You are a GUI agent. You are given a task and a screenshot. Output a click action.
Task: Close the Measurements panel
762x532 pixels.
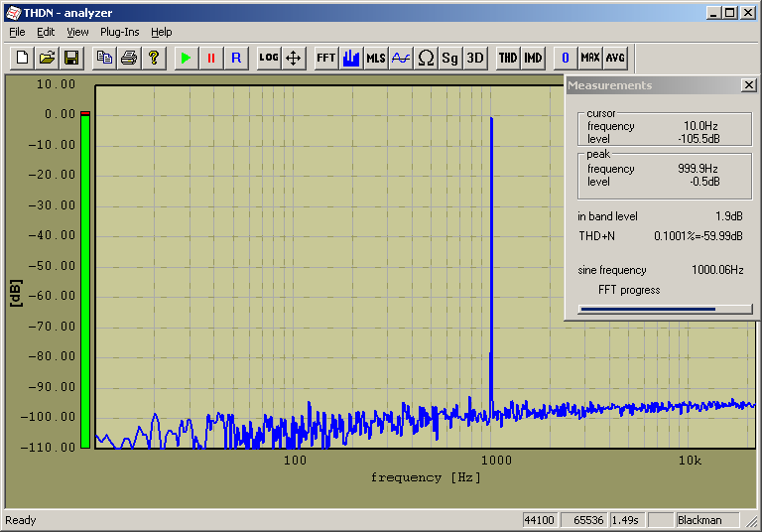(x=748, y=85)
